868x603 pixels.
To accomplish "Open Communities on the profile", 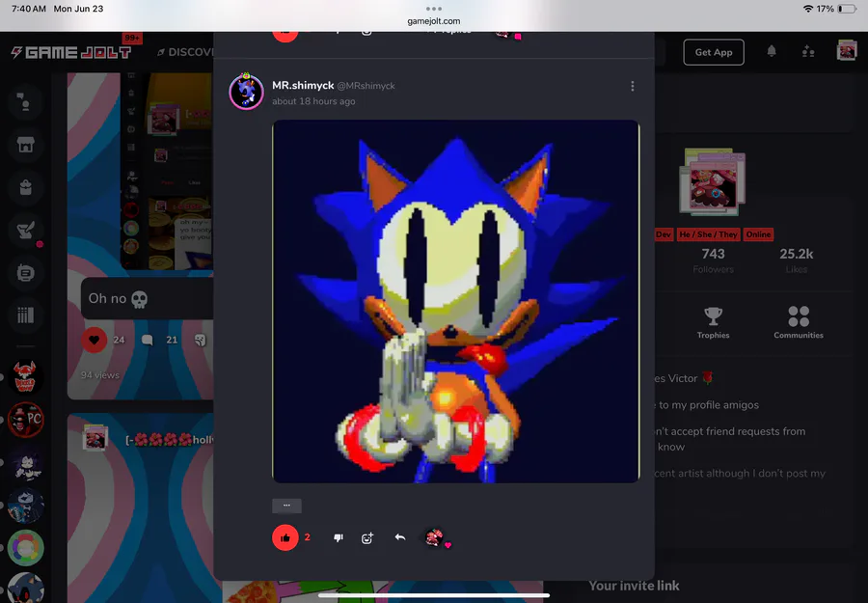I will 799,323.
